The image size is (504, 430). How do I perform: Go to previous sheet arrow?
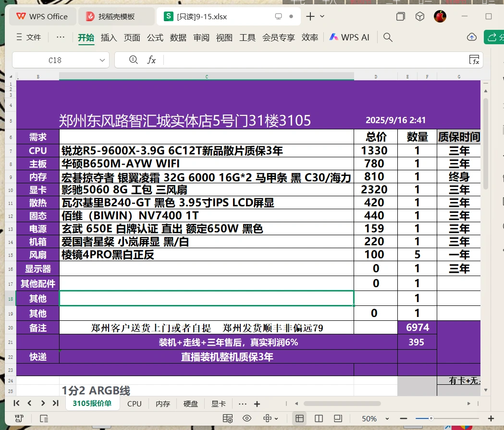point(30,403)
